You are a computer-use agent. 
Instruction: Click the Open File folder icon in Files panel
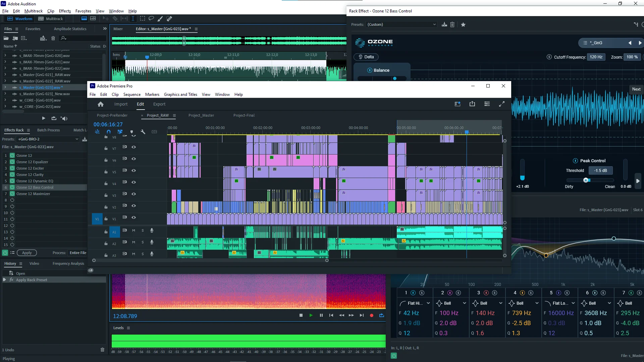coord(6,38)
